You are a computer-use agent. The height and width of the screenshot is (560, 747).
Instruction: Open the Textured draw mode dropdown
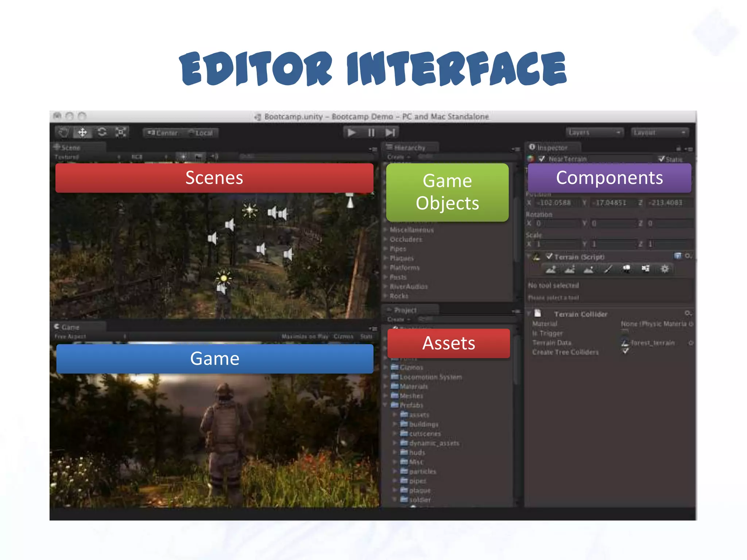[88, 157]
